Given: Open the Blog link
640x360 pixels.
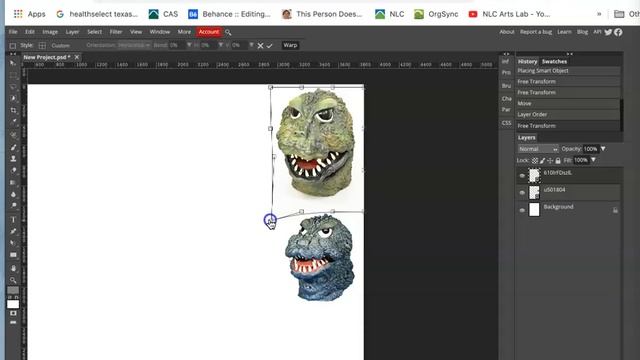Looking at the screenshot, I should click(582, 32).
